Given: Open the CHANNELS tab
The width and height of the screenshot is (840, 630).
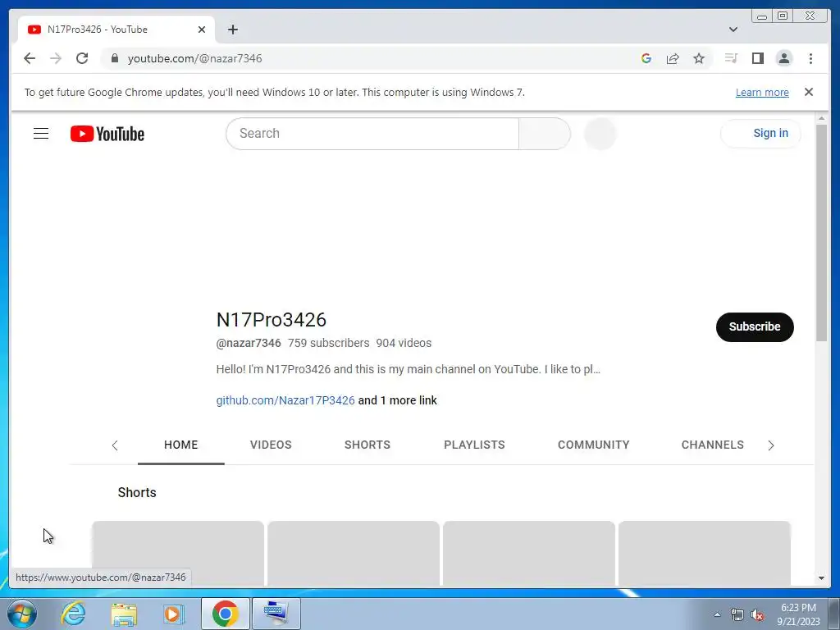Looking at the screenshot, I should coord(712,445).
